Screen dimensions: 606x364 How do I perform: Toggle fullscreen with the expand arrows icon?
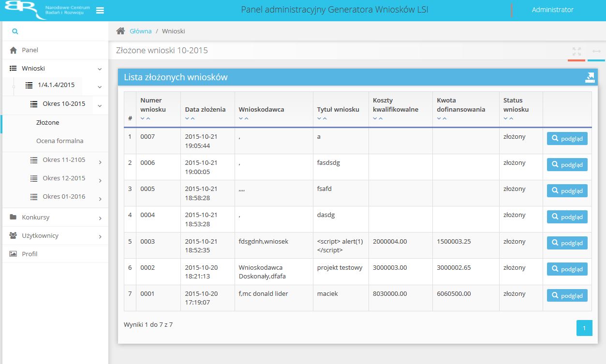(576, 51)
